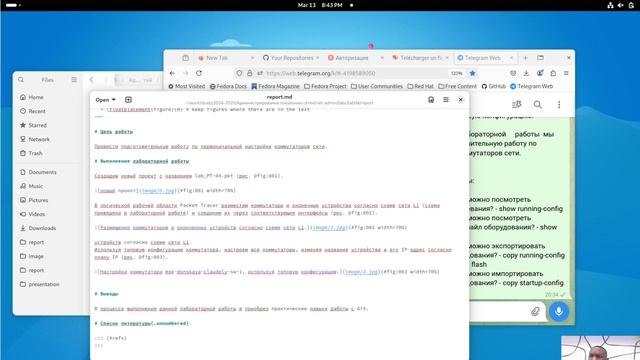Open Network in Files sidebar
640x360 pixels.
pos(47,139)
